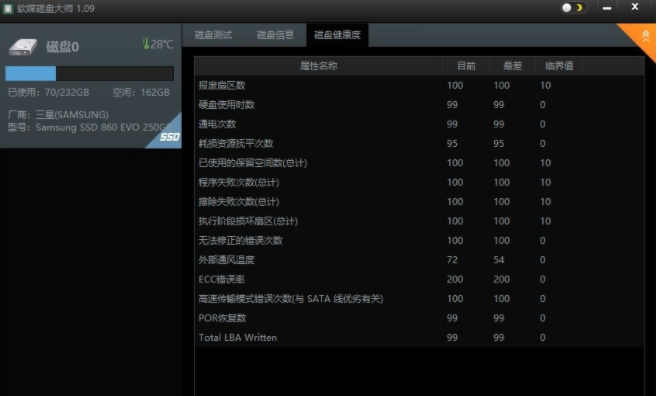This screenshot has width=656, height=396.
Task: Click the SSD badge on disk card
Action: [x=169, y=137]
